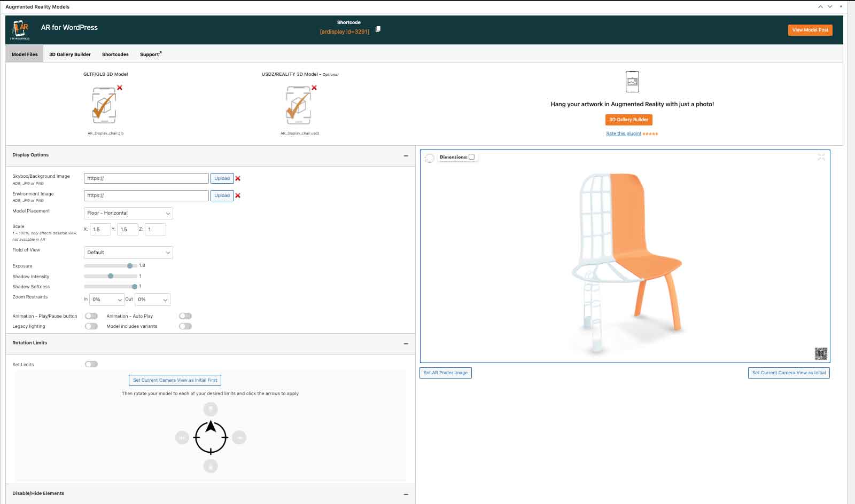The height and width of the screenshot is (504, 855).
Task: Click the orange 3D Gallery Builder button
Action: [629, 120]
